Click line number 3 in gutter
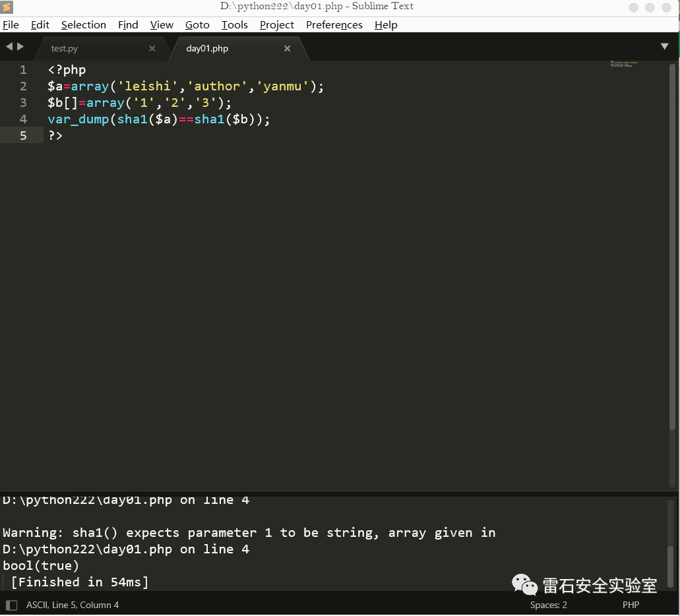680x616 pixels. [24, 103]
